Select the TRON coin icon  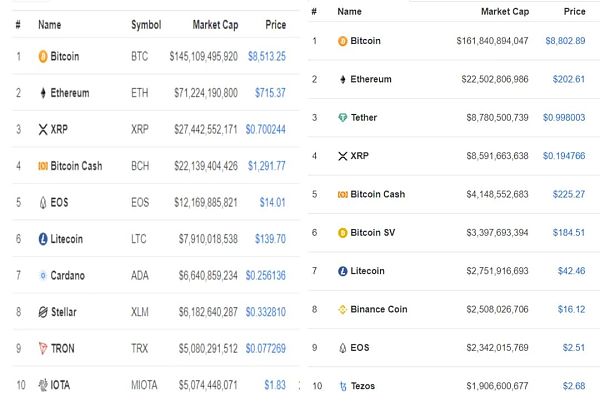click(42, 349)
